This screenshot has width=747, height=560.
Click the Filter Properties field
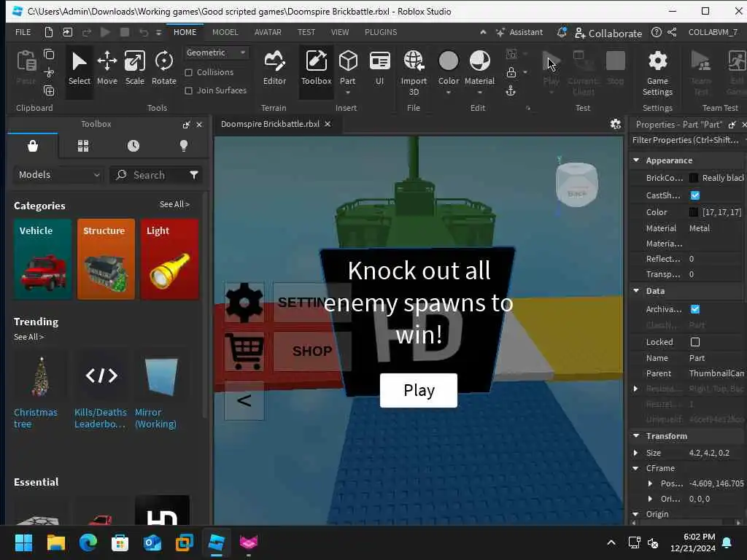(686, 140)
